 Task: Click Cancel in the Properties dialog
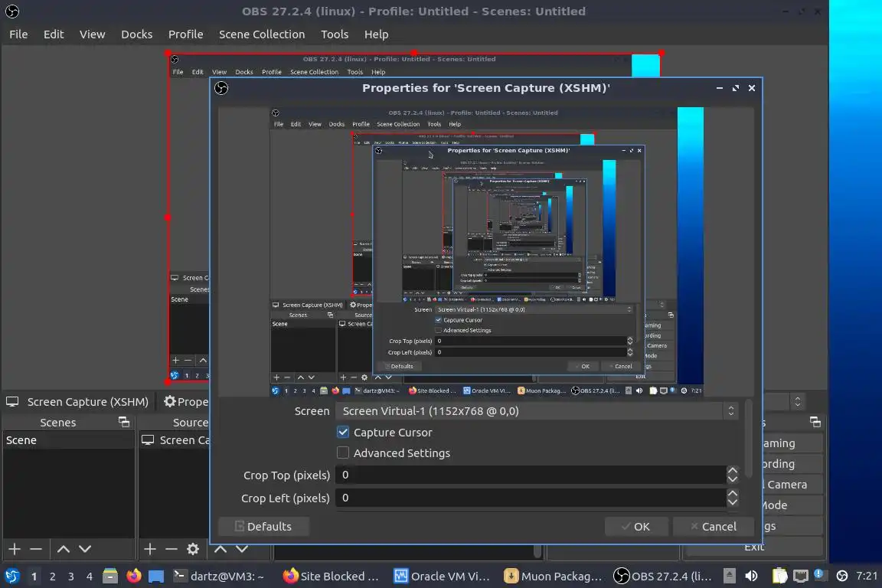point(714,527)
